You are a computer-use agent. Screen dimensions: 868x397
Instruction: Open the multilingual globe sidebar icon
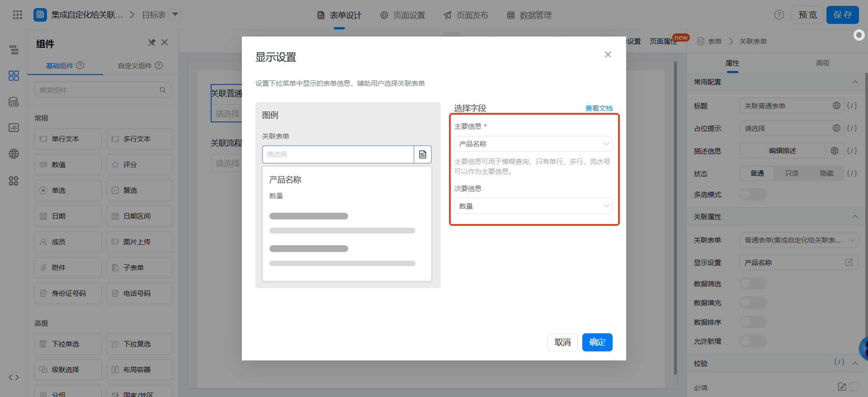tap(14, 154)
